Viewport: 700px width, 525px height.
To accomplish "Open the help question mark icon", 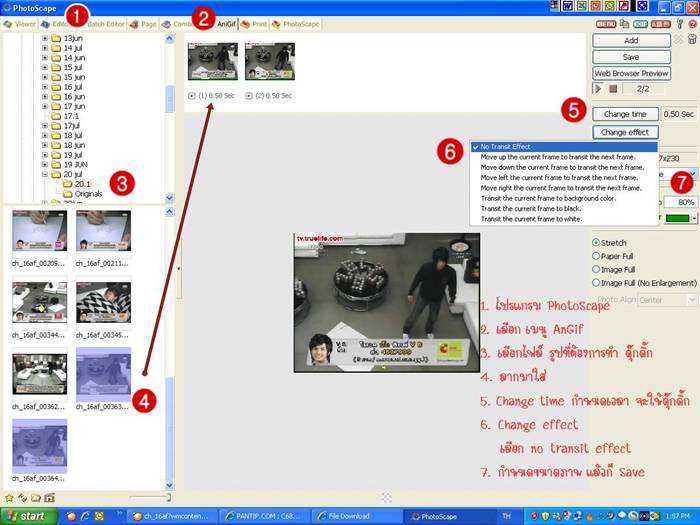I will click(x=692, y=24).
